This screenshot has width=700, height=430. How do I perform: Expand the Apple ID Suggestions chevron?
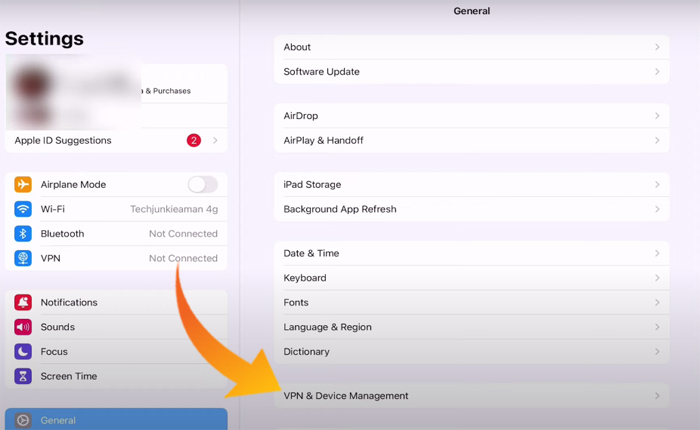[215, 141]
